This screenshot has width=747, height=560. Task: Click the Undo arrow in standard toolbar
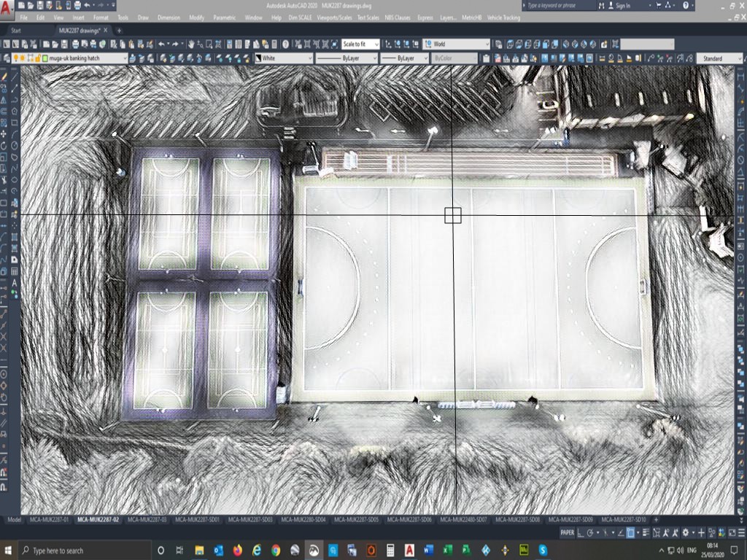coord(161,44)
